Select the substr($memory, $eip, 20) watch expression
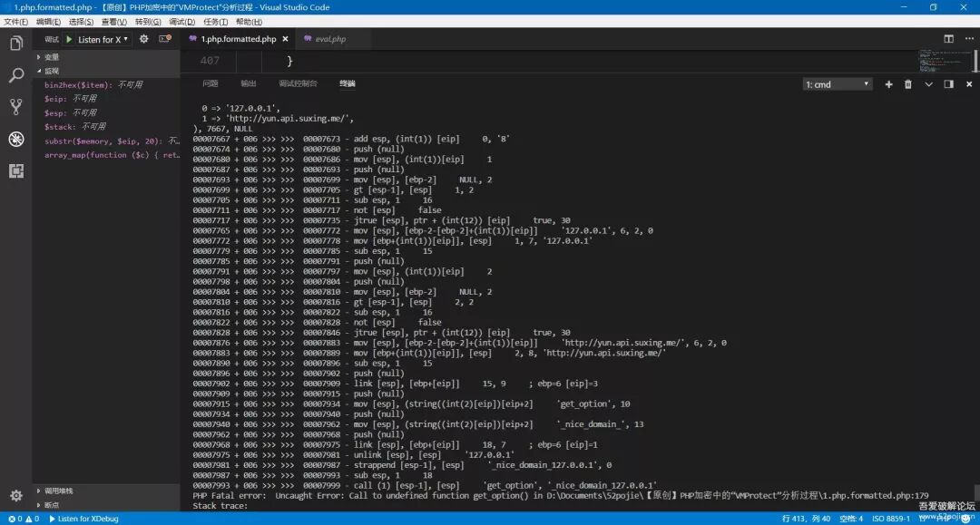This screenshot has width=980, height=525. coord(106,141)
